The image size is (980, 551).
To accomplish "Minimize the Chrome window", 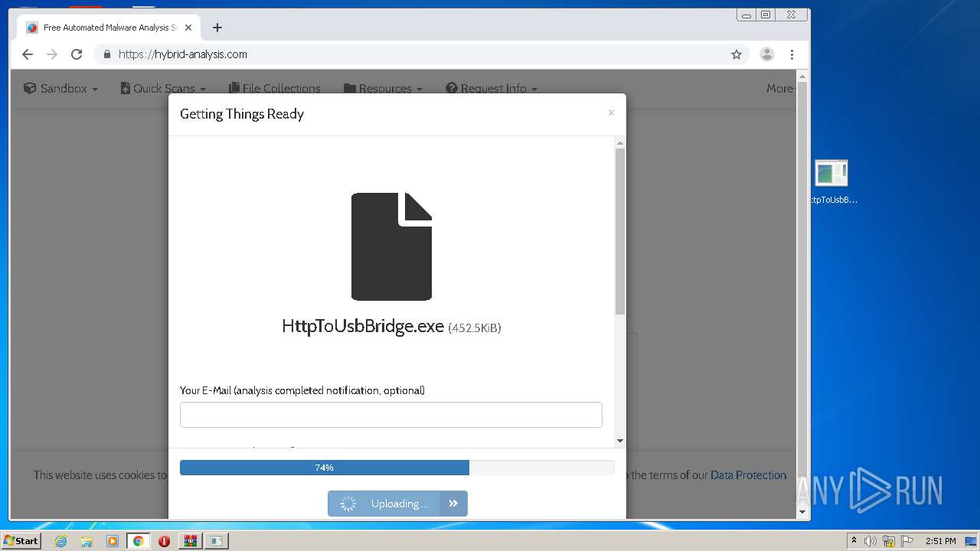I will pos(746,15).
